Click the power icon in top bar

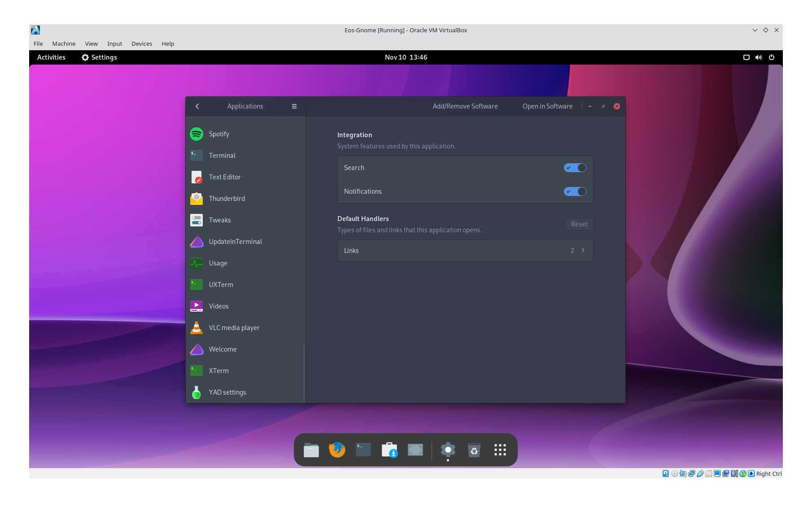click(x=772, y=57)
